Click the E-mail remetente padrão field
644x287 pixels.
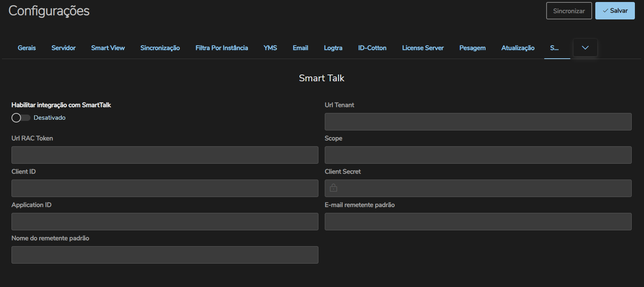478,222
